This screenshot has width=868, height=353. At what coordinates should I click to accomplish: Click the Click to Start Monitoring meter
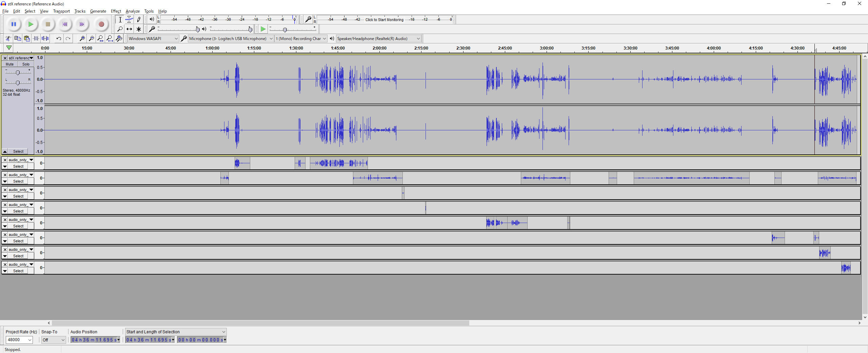(x=384, y=20)
